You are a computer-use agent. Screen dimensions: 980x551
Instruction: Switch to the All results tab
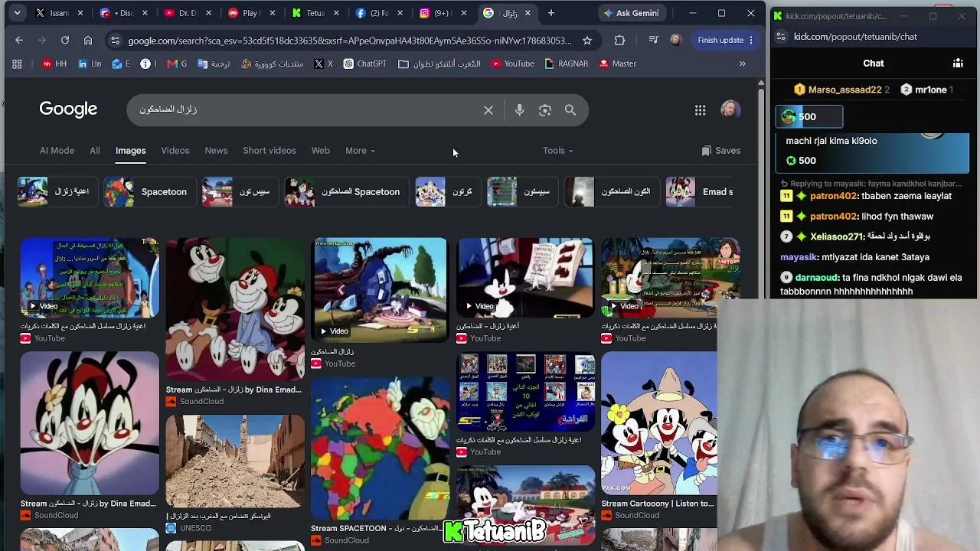[x=95, y=151]
